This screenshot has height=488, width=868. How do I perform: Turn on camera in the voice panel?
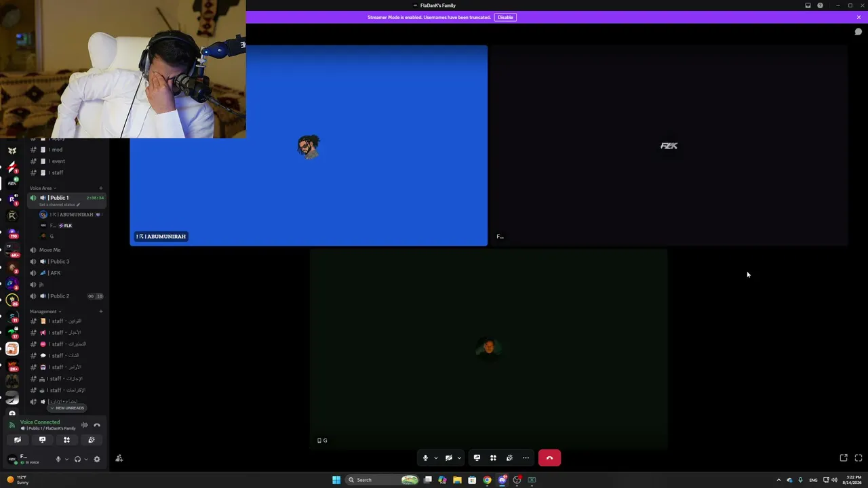coord(18,440)
